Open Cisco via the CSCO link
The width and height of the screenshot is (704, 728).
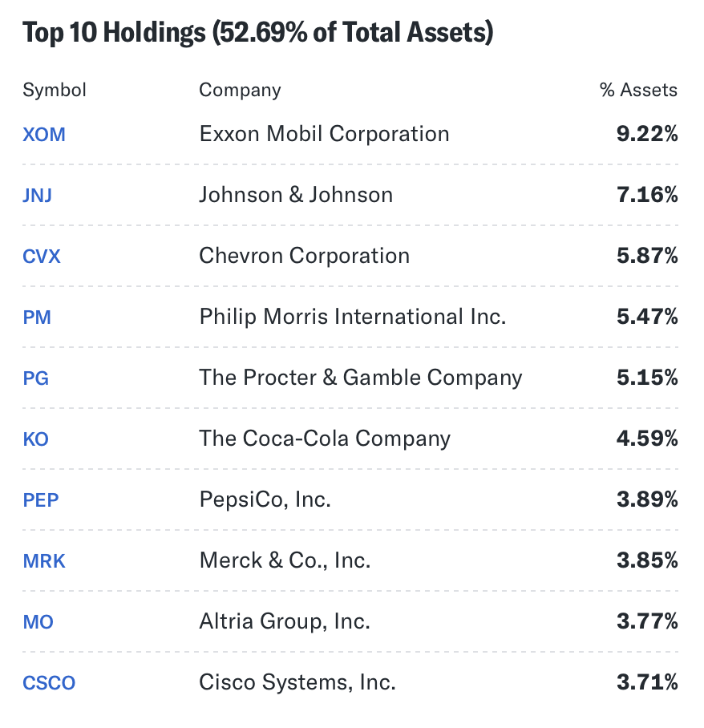point(48,682)
